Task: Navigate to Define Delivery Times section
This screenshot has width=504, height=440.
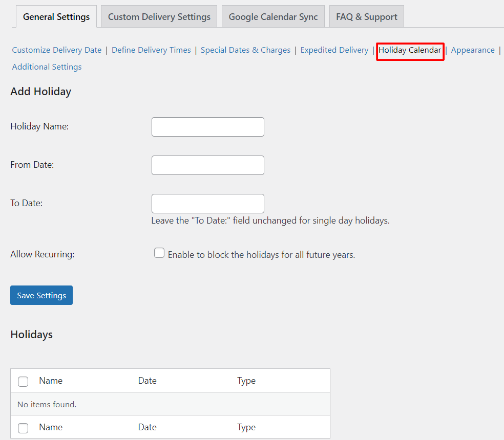Action: point(151,50)
